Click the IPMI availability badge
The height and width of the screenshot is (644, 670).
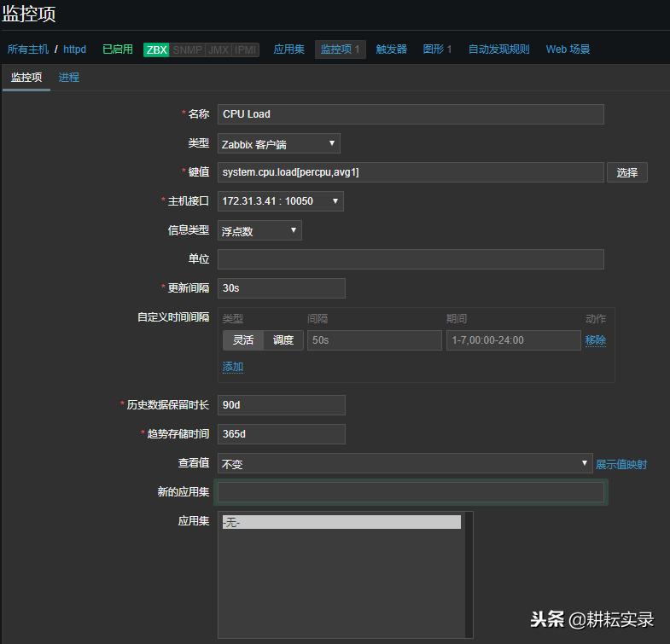[245, 50]
